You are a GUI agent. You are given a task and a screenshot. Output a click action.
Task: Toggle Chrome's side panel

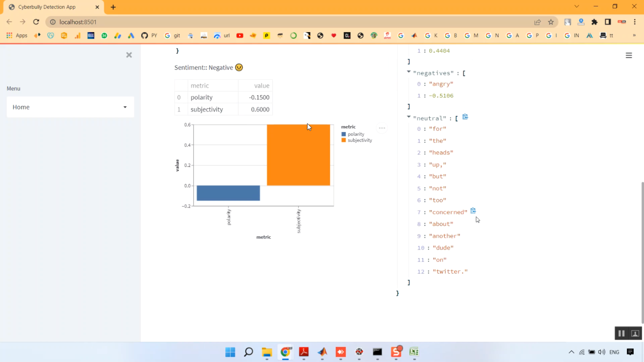tap(608, 22)
